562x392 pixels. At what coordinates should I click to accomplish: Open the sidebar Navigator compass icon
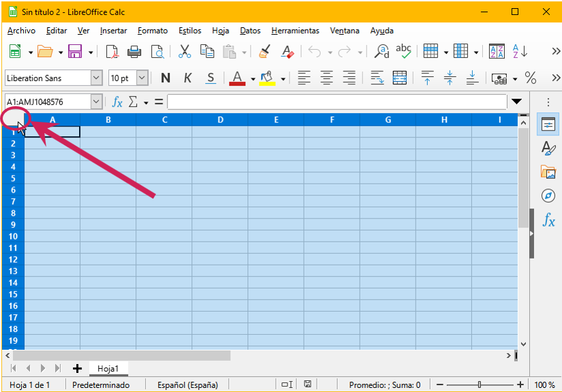(x=548, y=196)
